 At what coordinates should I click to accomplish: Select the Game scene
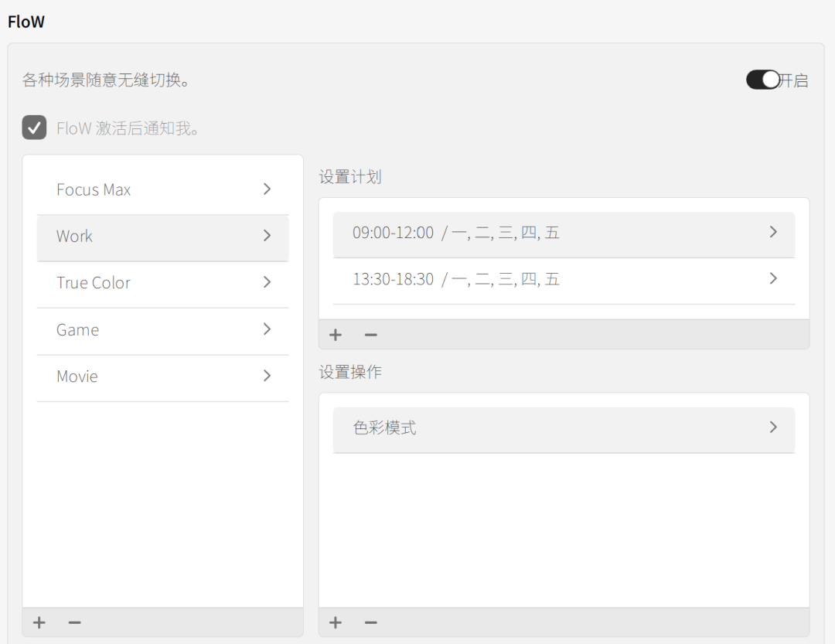coord(78,330)
